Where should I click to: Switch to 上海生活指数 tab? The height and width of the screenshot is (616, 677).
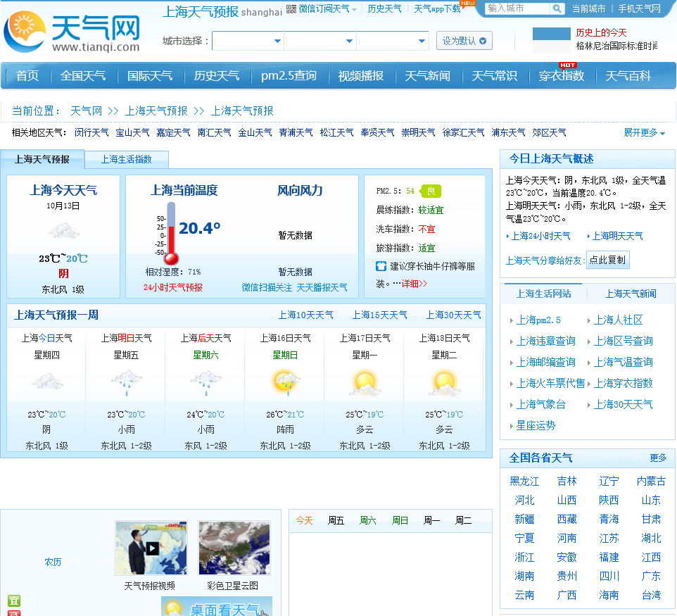[126, 159]
